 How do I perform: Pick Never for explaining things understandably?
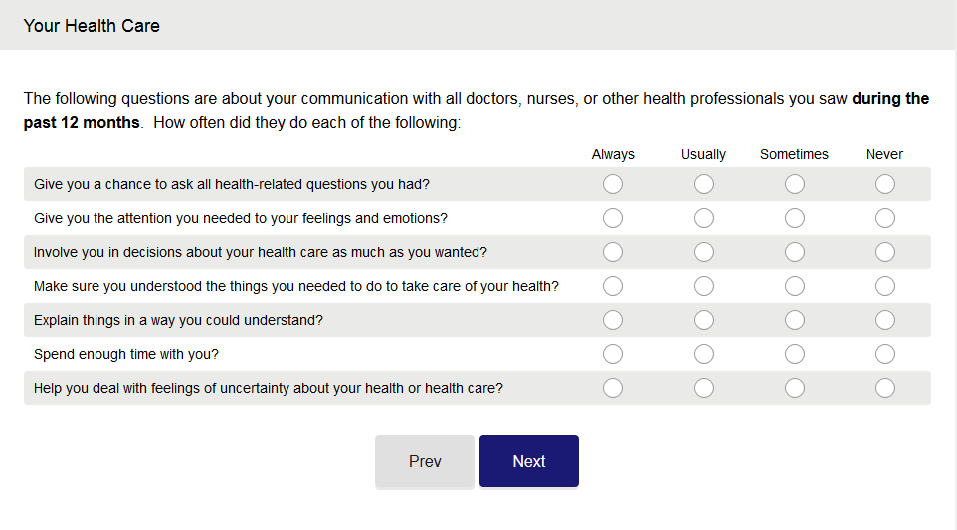[884, 320]
